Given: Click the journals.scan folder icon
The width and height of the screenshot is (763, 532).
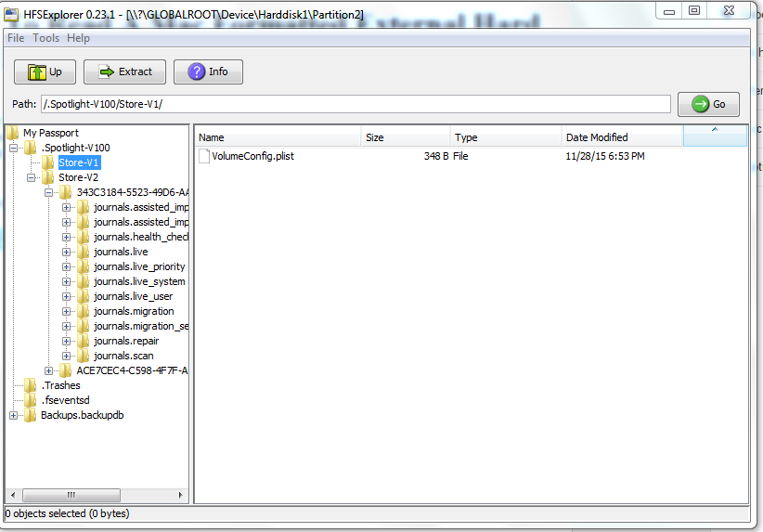Looking at the screenshot, I should point(84,356).
